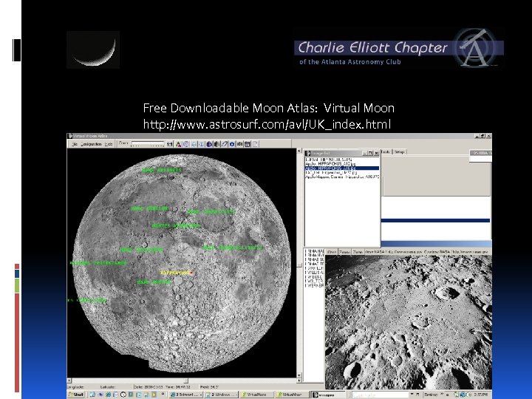Open the Windows Explorer group on the taskbar
Screen dimensions: 532x399
tap(221, 395)
